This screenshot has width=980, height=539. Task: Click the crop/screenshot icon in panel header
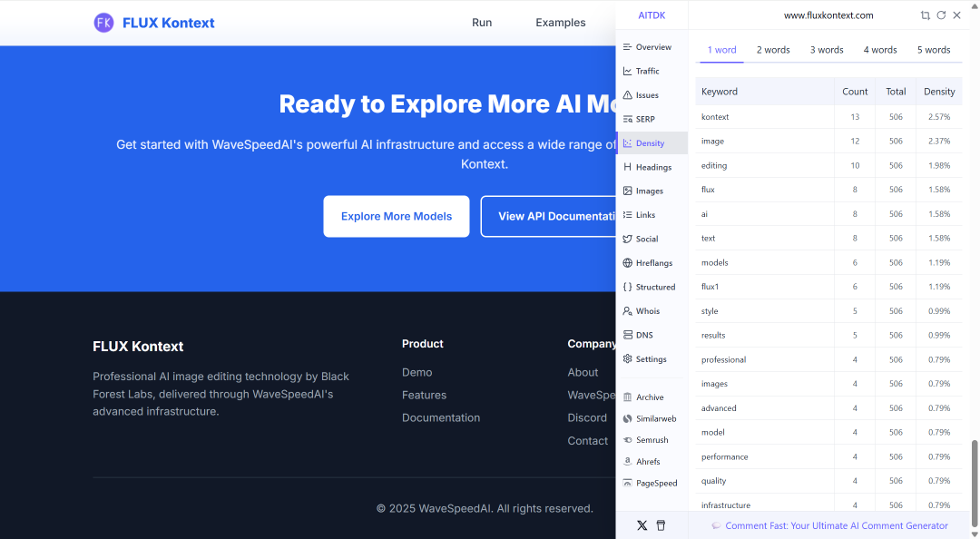925,15
